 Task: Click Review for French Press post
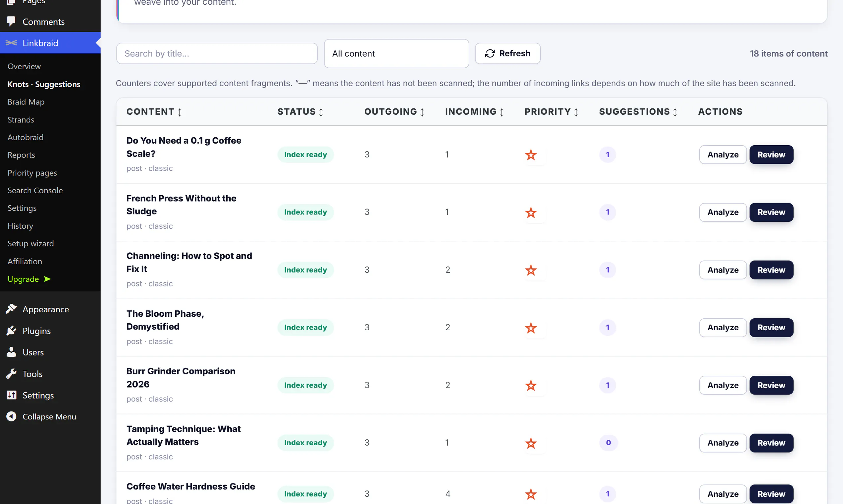(771, 212)
